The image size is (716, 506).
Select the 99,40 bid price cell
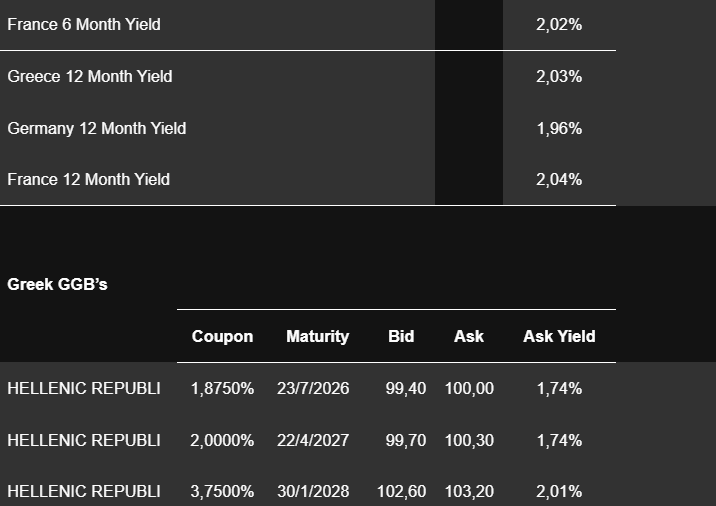[x=407, y=388]
